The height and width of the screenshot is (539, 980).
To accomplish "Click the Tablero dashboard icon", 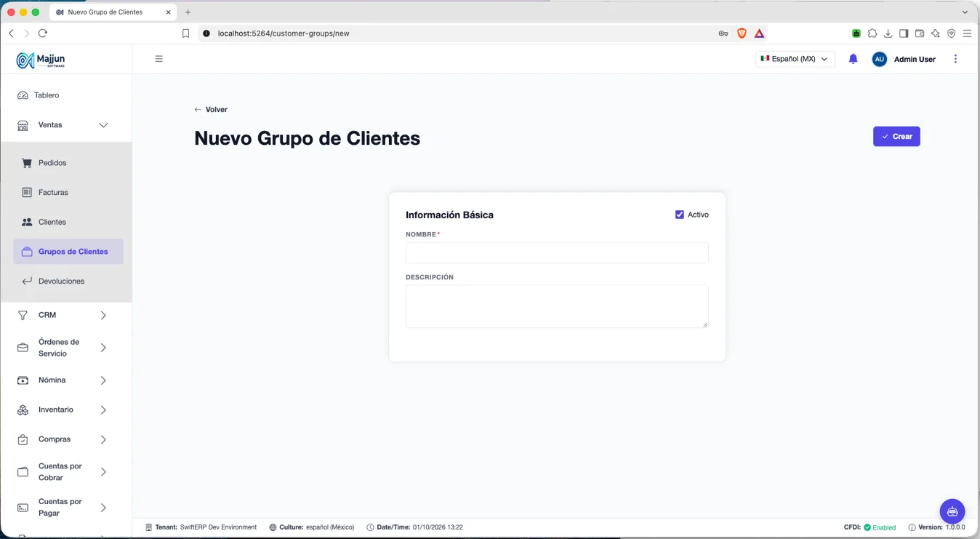I will [x=23, y=95].
